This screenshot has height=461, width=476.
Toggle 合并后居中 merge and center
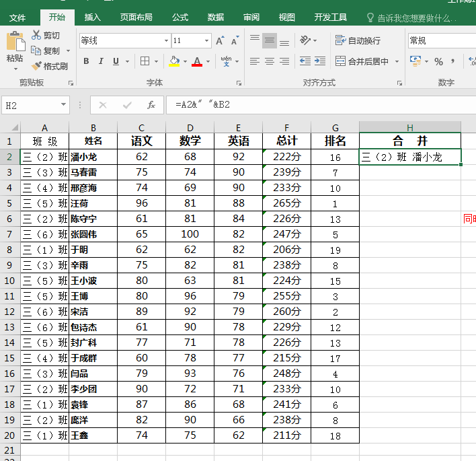tap(362, 61)
